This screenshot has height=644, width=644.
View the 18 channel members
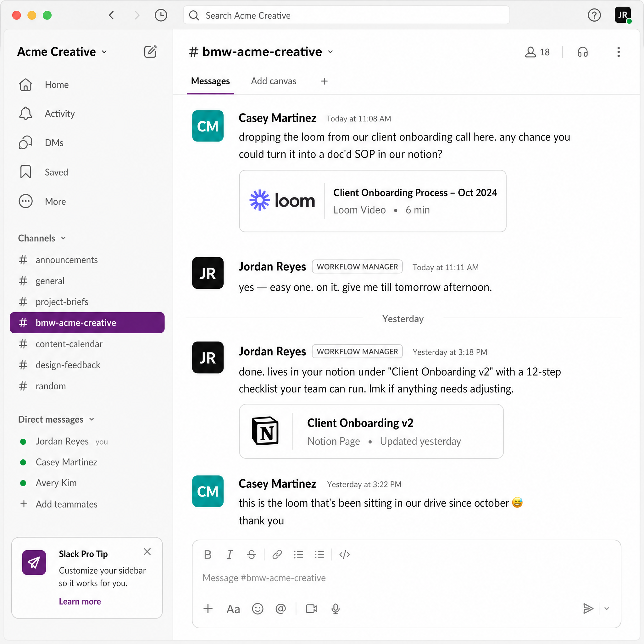click(537, 52)
